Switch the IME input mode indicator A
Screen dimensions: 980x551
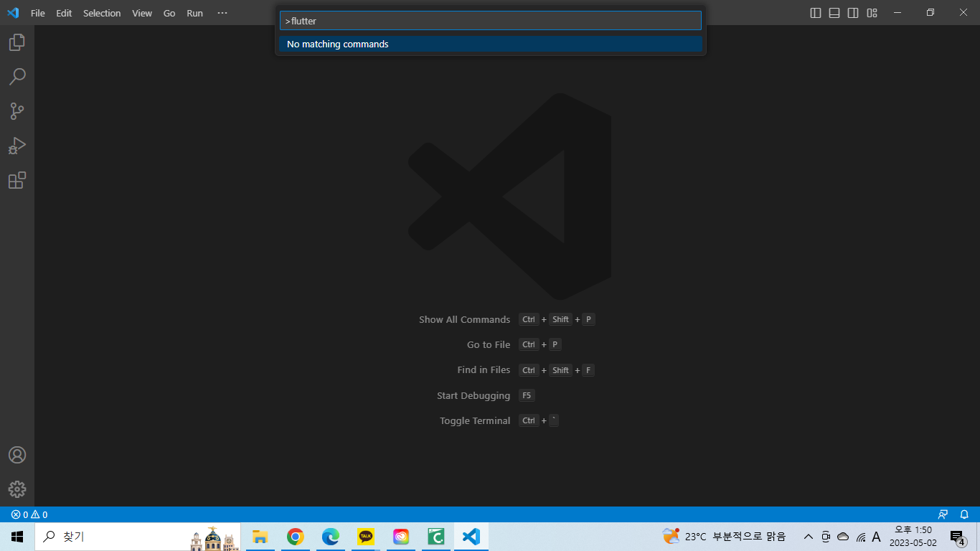[876, 537]
